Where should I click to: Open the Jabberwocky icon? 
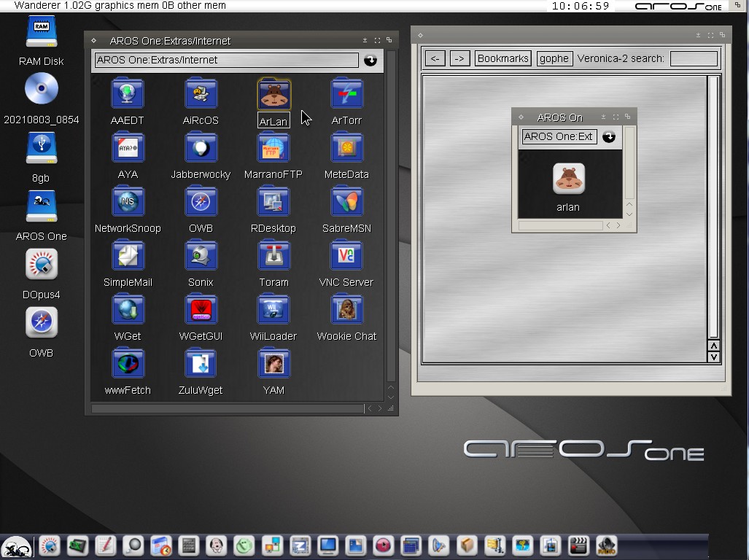(x=201, y=148)
